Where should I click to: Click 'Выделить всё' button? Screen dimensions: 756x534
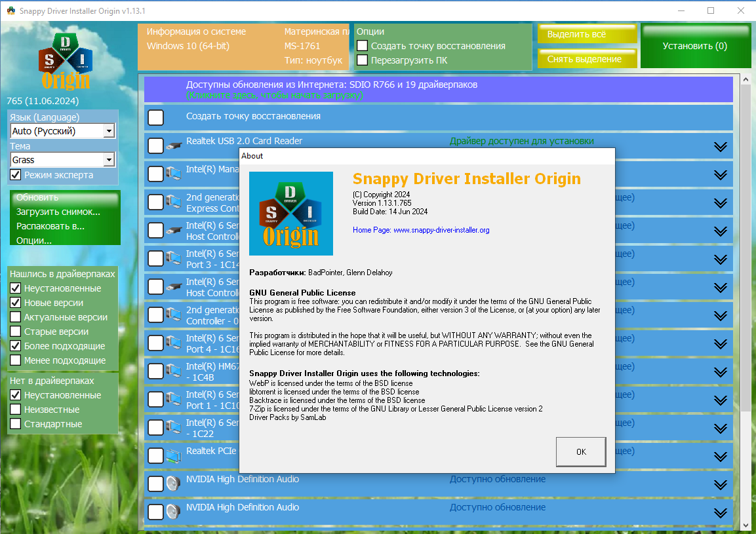tap(587, 34)
